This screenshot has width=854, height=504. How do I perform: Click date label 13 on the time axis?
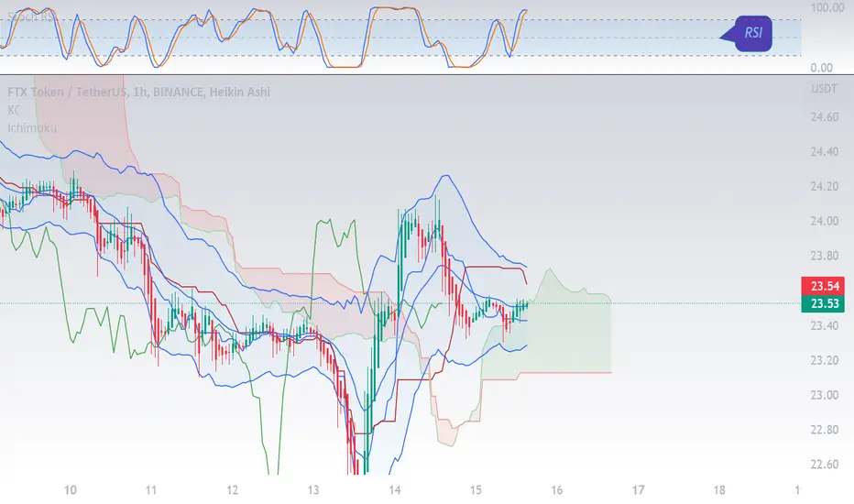click(313, 490)
